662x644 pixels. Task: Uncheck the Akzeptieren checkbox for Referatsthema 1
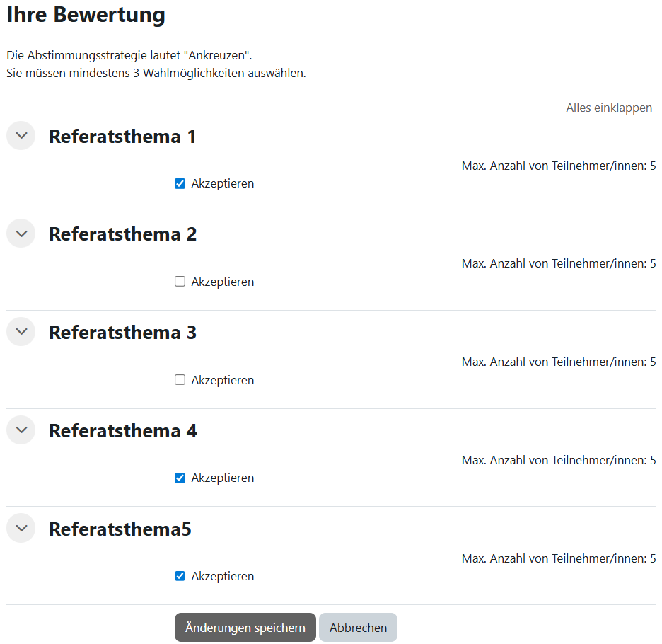180,184
